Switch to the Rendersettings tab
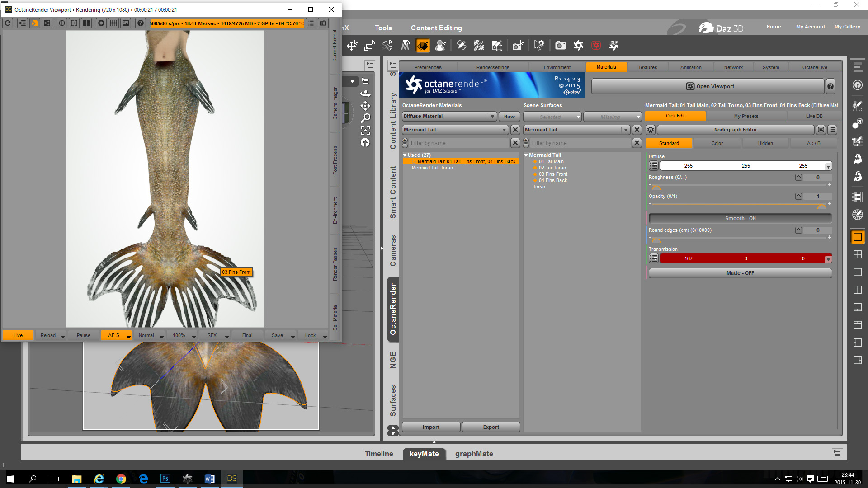This screenshot has width=868, height=488. 492,67
